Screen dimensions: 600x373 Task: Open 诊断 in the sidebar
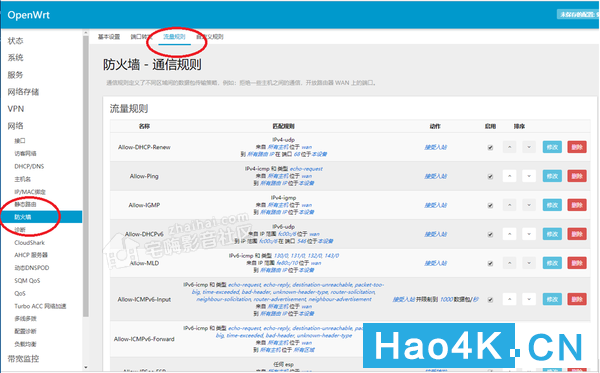tap(20, 230)
